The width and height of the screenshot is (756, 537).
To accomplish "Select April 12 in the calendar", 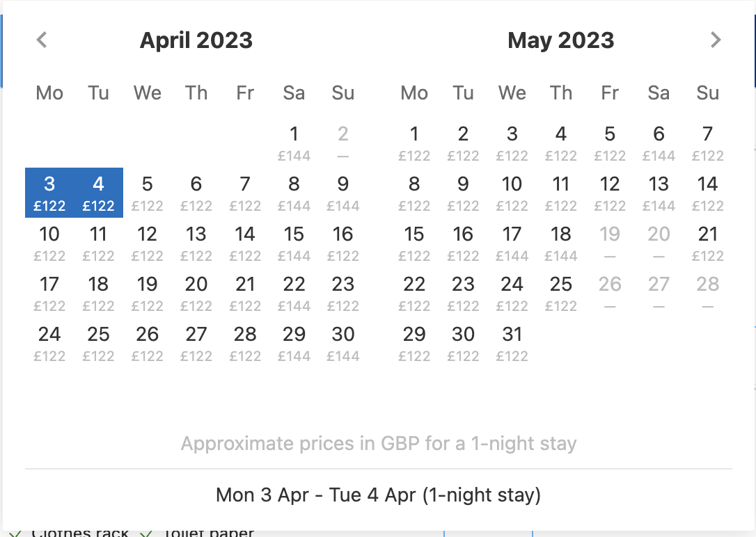I will 148,243.
